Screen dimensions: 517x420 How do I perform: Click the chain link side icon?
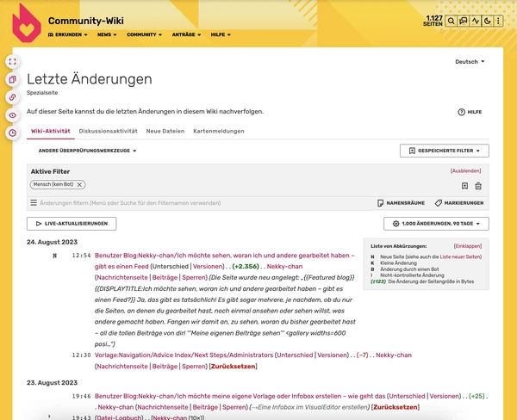(13, 97)
